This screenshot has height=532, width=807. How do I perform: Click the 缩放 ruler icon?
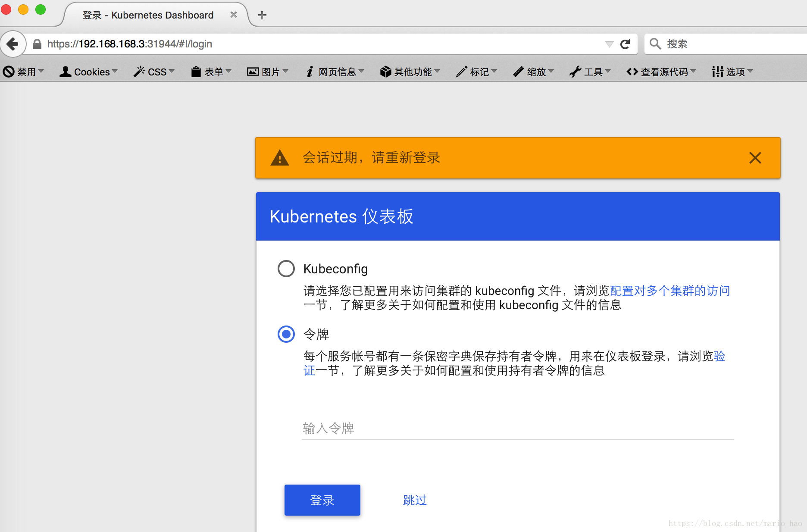click(518, 72)
